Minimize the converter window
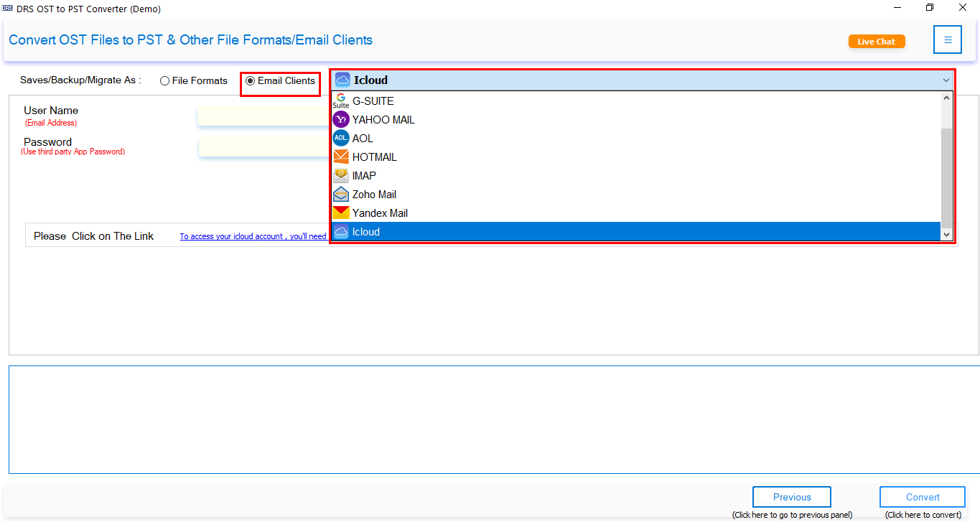 [x=897, y=8]
